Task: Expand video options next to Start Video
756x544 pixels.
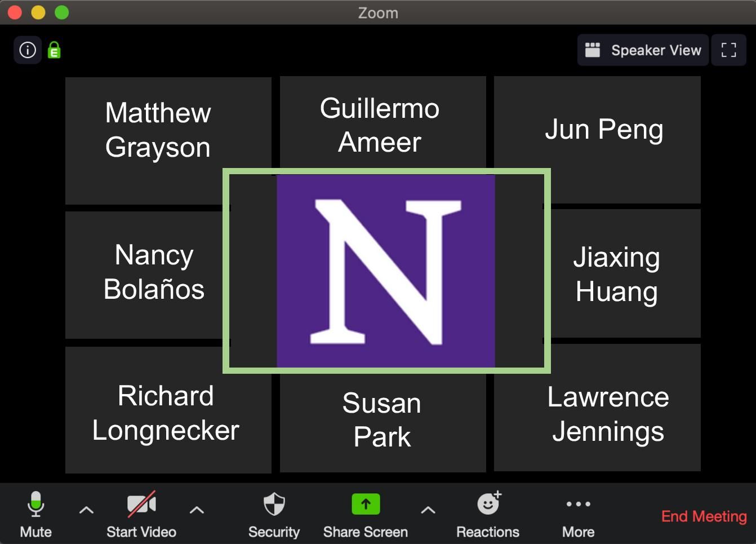Action: pos(197,510)
